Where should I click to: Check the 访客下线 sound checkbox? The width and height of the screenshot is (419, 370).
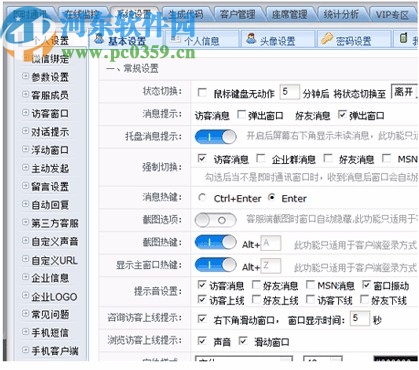[310, 299]
